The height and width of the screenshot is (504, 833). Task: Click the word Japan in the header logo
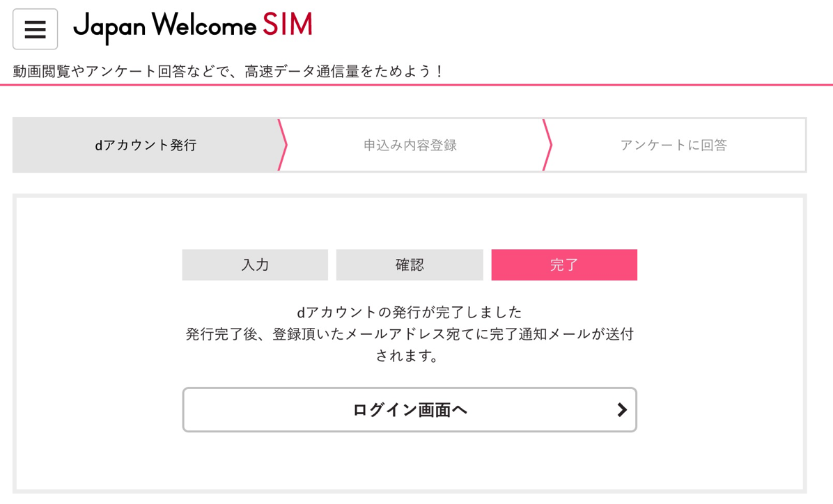tap(109, 28)
